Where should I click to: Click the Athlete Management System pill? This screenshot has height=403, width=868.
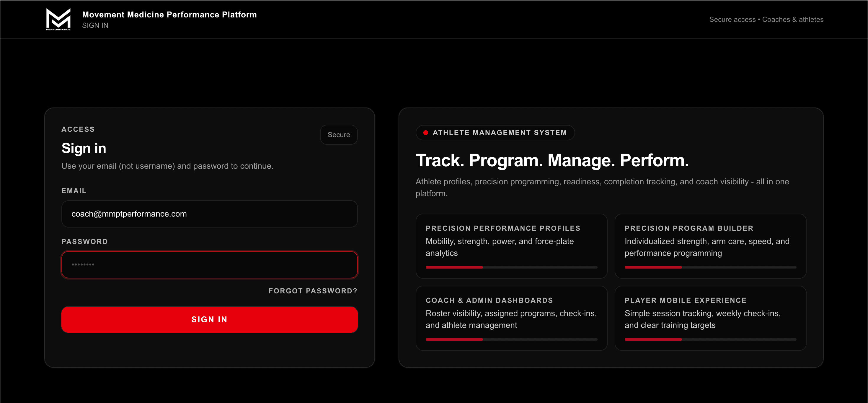[x=495, y=133]
